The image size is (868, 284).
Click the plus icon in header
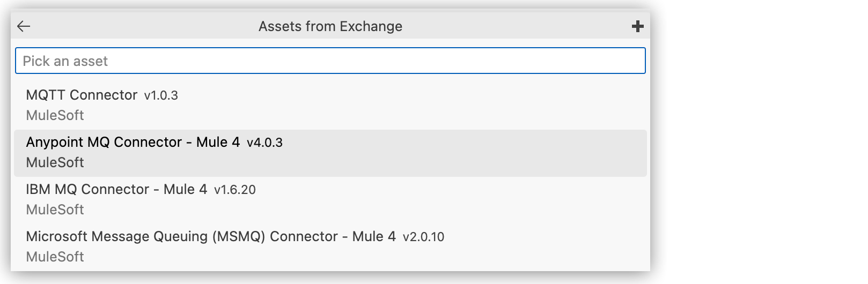pyautogui.click(x=637, y=26)
